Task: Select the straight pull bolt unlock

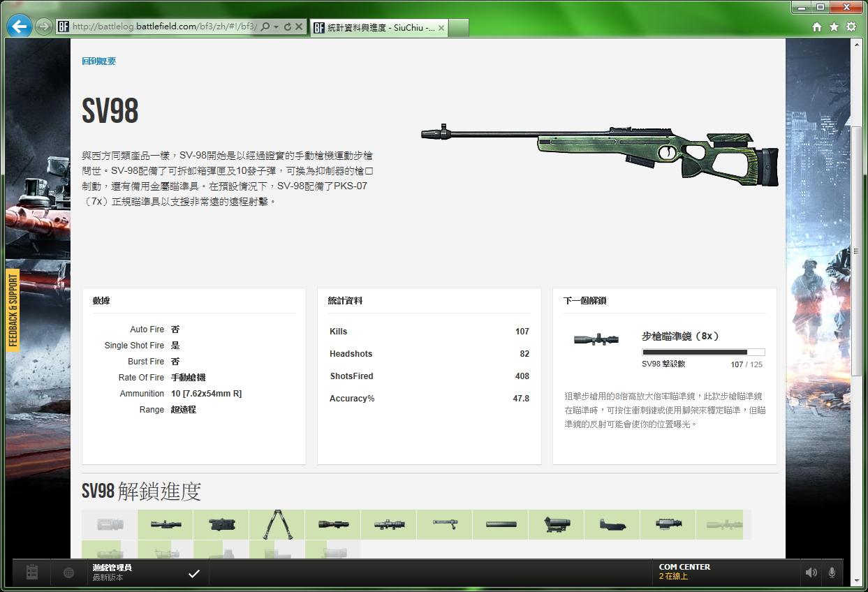Action: tap(444, 524)
